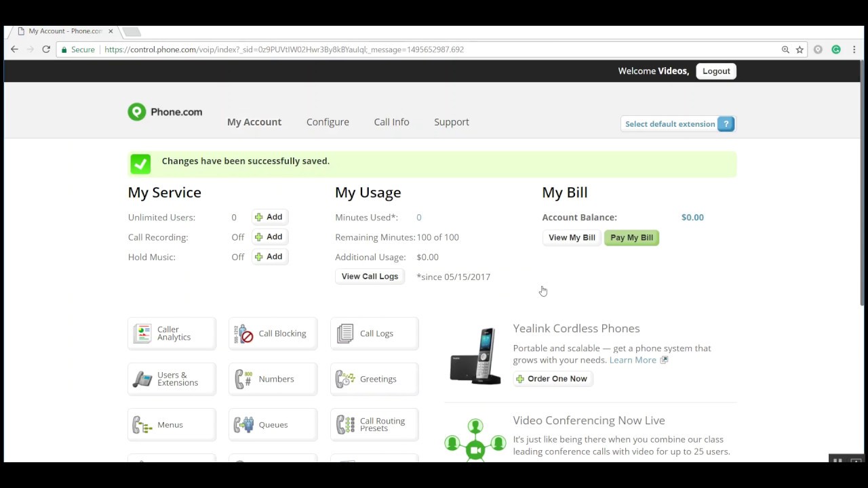868x488 pixels.
Task: Click 'Video Conferencing Now Live' heading
Action: click(589, 420)
